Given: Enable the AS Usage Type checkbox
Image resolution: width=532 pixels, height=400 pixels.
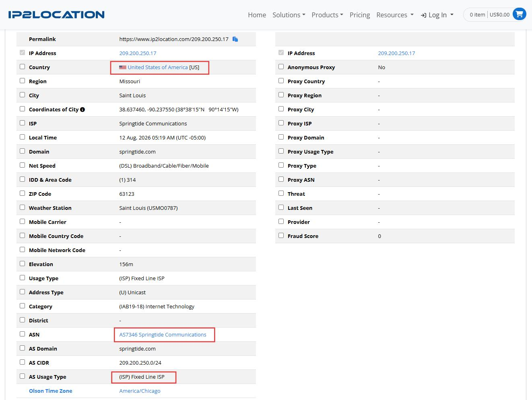Looking at the screenshot, I should pyautogui.click(x=23, y=376).
